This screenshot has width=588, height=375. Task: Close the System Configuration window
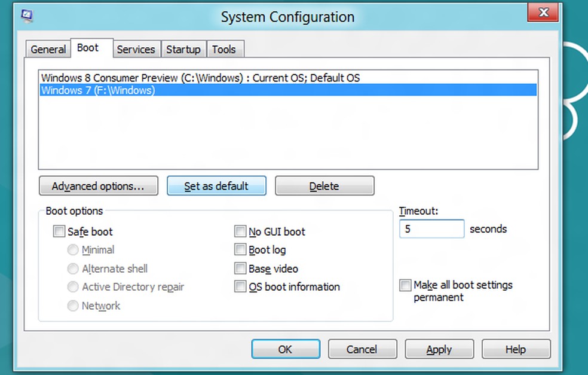click(544, 11)
